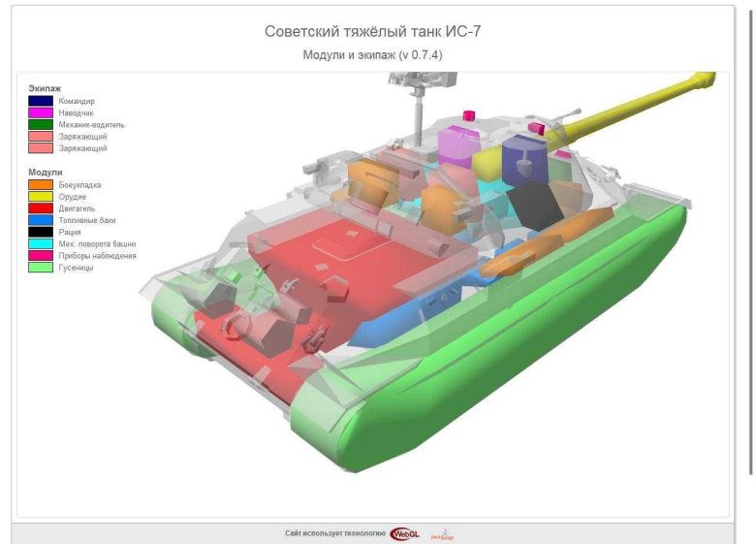Click the dark blue Командир color swatch
Viewport: 756px width, 544px height.
click(41, 101)
